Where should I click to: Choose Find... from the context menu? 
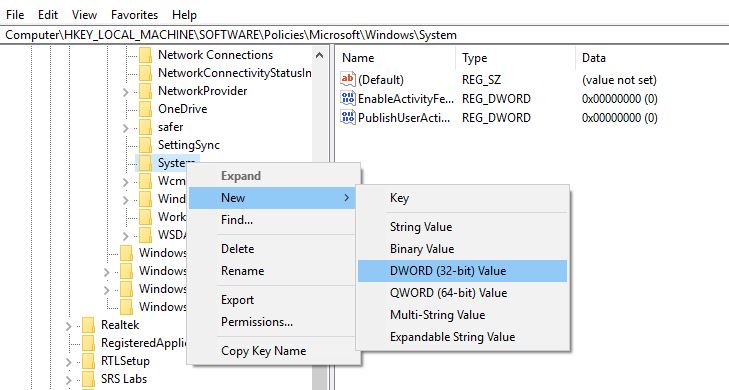click(x=273, y=220)
